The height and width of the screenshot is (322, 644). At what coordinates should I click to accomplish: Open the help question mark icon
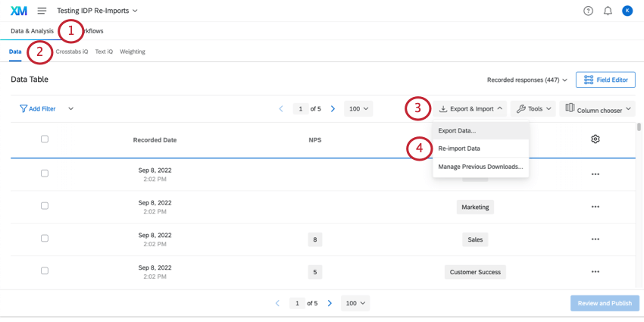(x=588, y=11)
